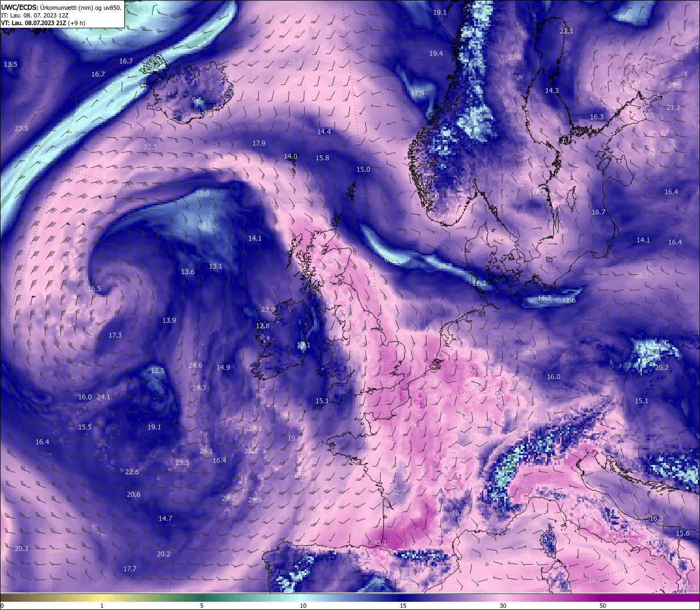
Task: Click the map value '22.1'
Action: [x=567, y=31]
